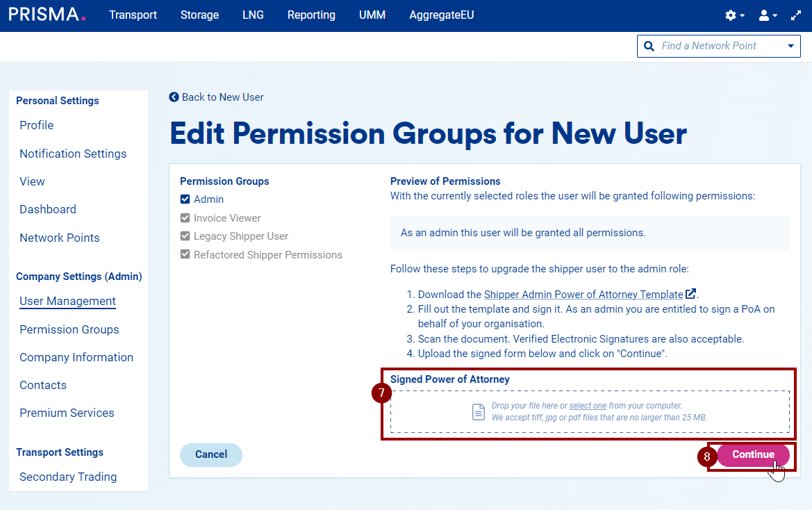Screen dimensions: 812x510
Task: Open the Reporting menu
Action: (311, 15)
